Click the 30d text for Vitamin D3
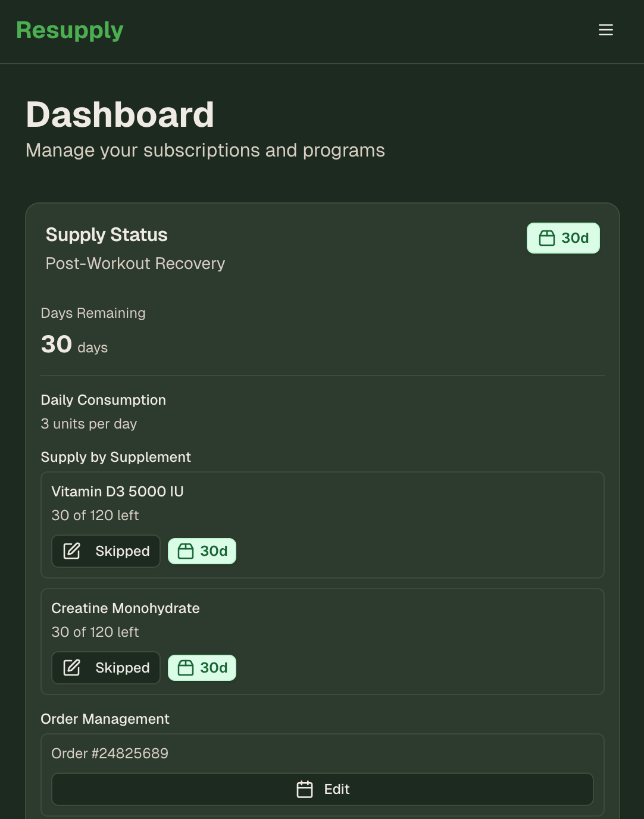The height and width of the screenshot is (819, 644). click(214, 551)
